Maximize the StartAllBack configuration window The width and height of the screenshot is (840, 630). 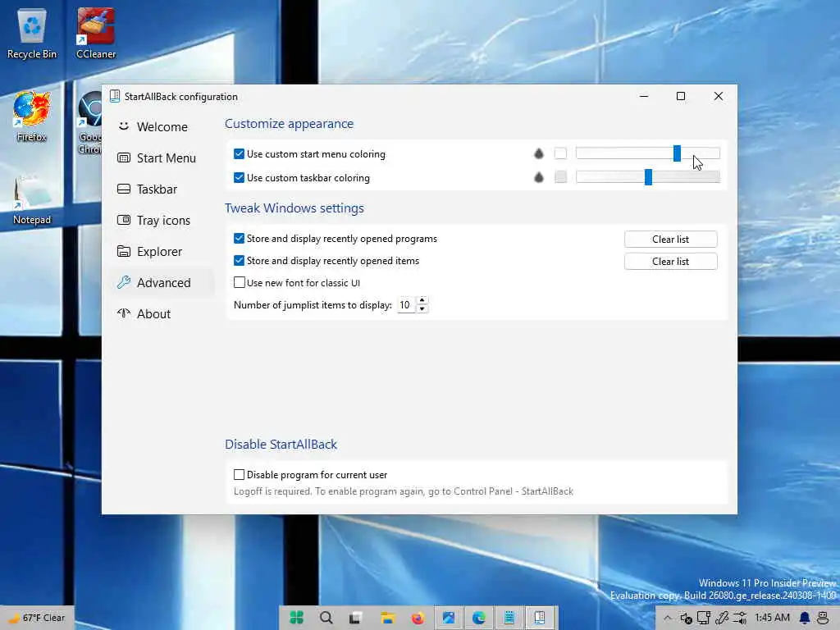(x=681, y=97)
